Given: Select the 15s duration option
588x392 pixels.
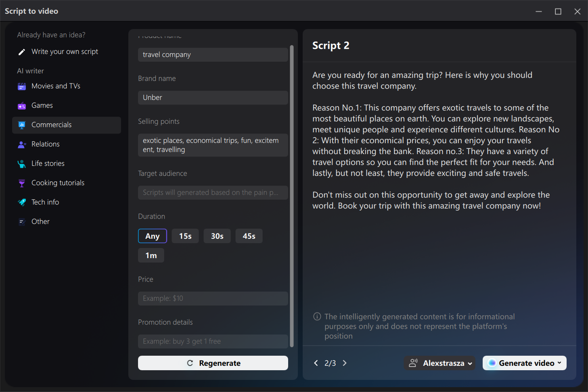Looking at the screenshot, I should click(185, 236).
